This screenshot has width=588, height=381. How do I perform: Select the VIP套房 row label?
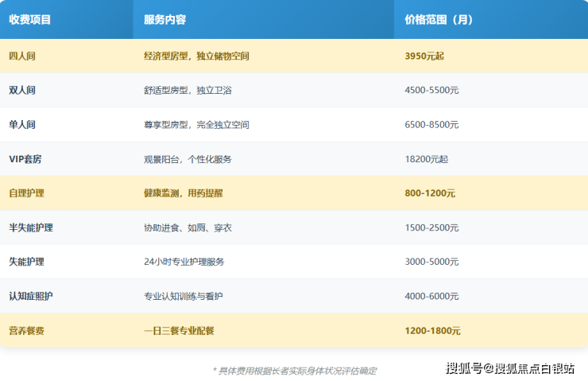[x=25, y=159]
